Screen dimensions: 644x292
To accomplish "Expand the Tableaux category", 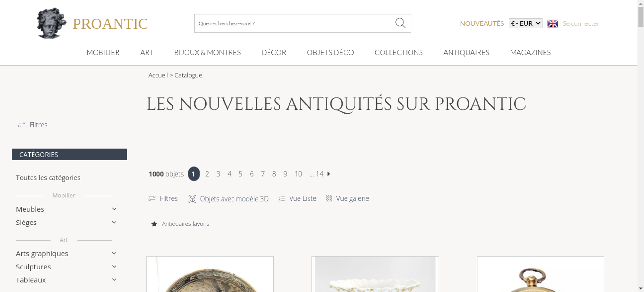I will pos(114,280).
